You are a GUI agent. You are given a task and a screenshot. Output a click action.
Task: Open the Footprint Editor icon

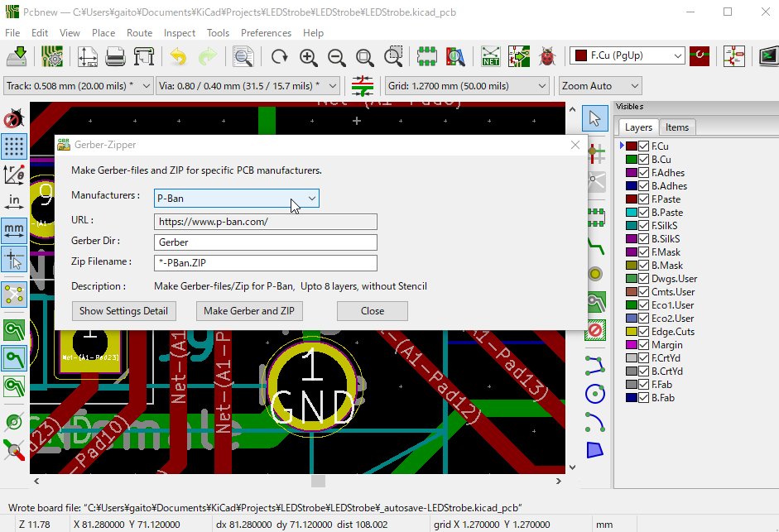click(427, 56)
